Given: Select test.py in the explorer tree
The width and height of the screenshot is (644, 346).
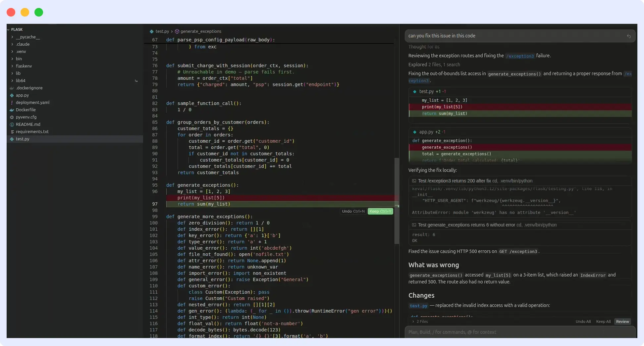Looking at the screenshot, I should click(x=75, y=139).
